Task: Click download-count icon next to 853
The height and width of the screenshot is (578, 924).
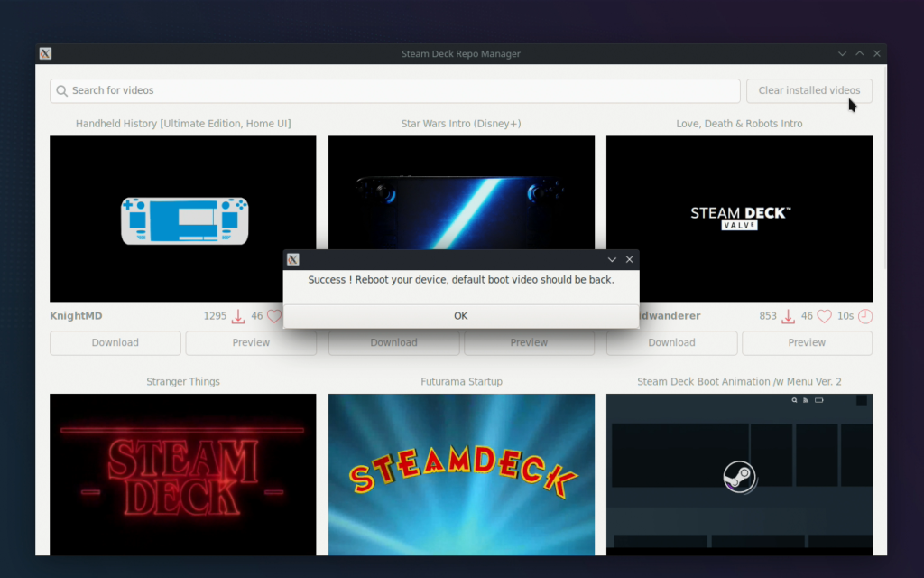Action: [788, 316]
